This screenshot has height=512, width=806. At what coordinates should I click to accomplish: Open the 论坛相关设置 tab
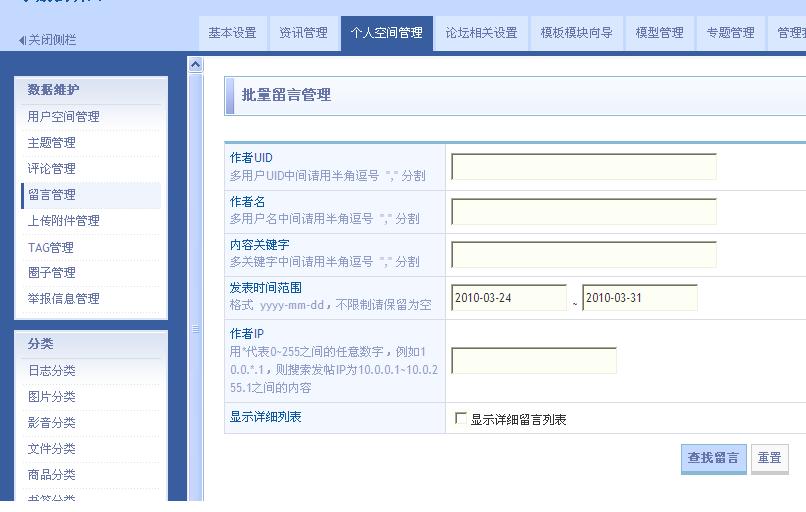click(x=481, y=33)
